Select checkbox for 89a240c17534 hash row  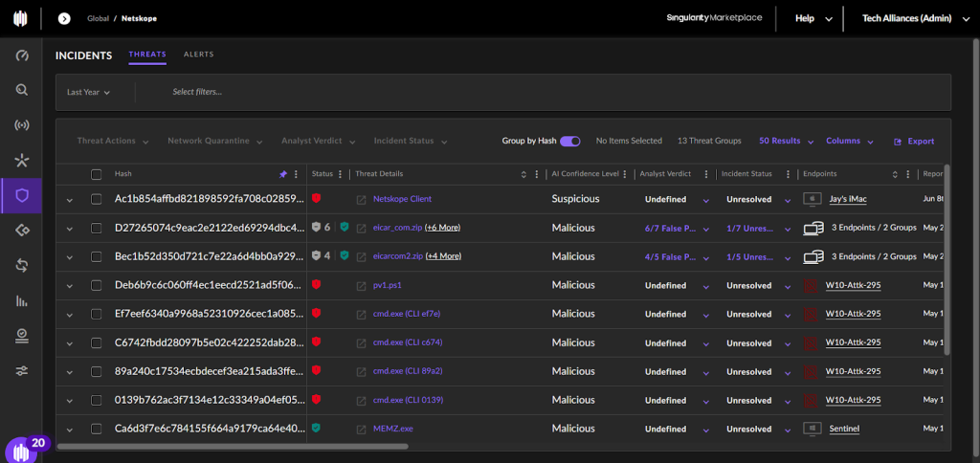[x=97, y=372]
